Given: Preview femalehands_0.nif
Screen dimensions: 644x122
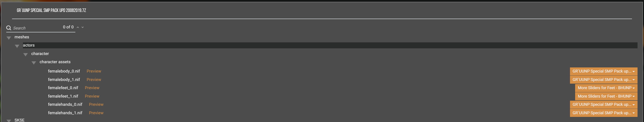Looking at the screenshot, I should pyautogui.click(x=96, y=104).
